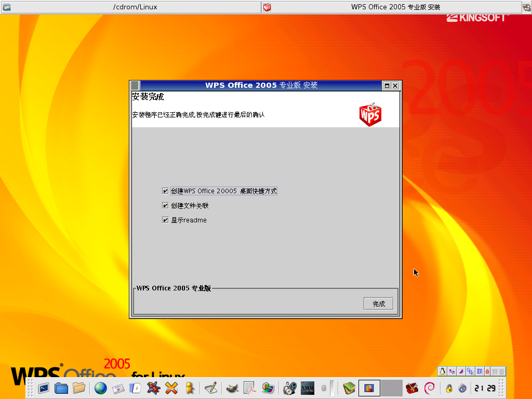This screenshot has height=399, width=532.
Task: Open the film reel media player icon
Action: (289, 388)
